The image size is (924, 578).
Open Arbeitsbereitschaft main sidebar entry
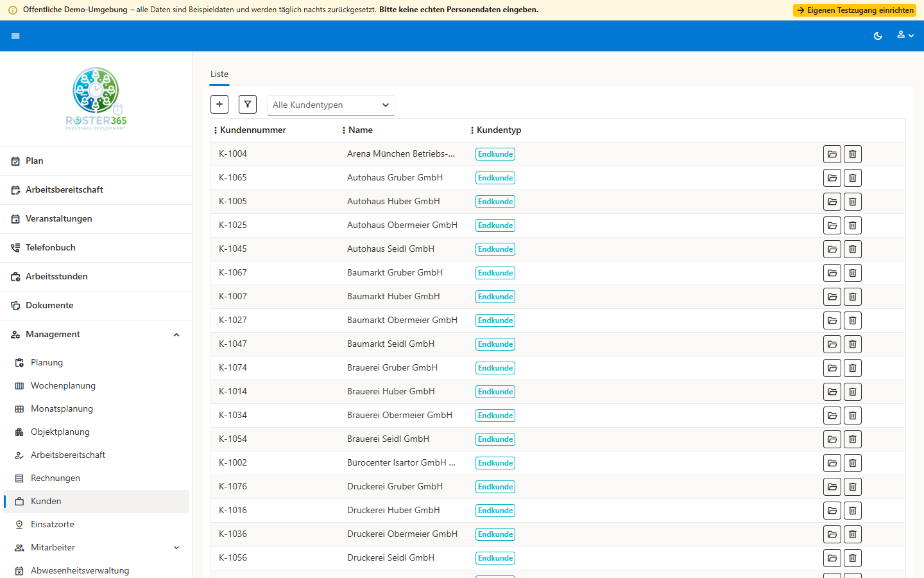click(96, 190)
